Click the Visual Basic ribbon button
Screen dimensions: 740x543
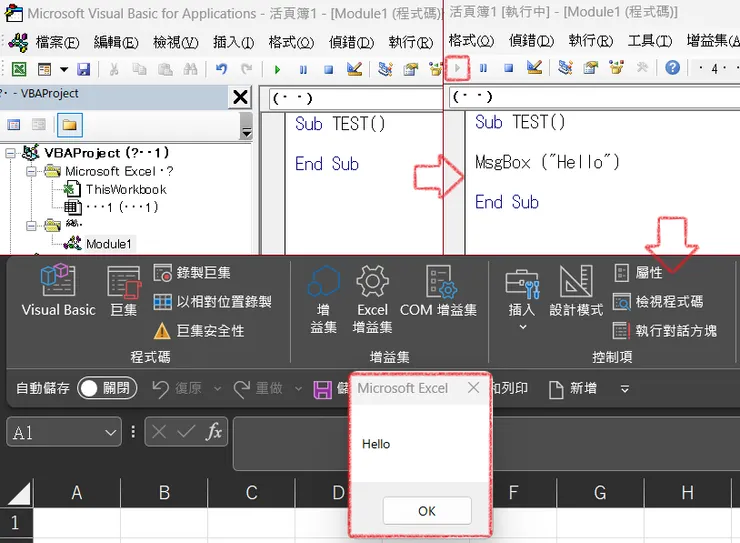pos(58,290)
